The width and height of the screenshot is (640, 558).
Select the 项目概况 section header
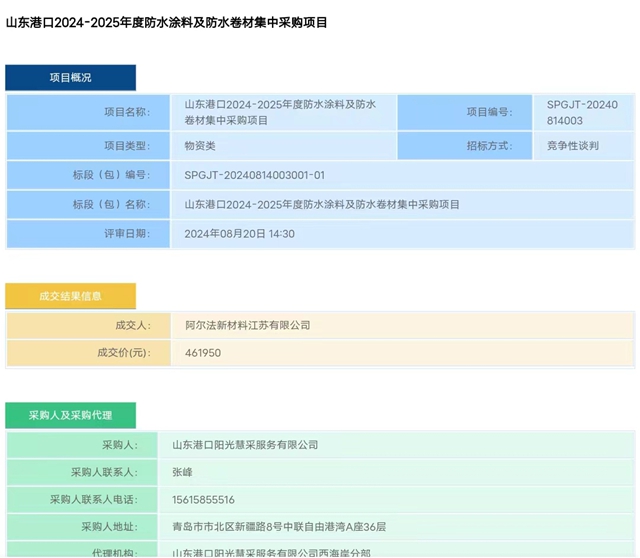(x=71, y=78)
